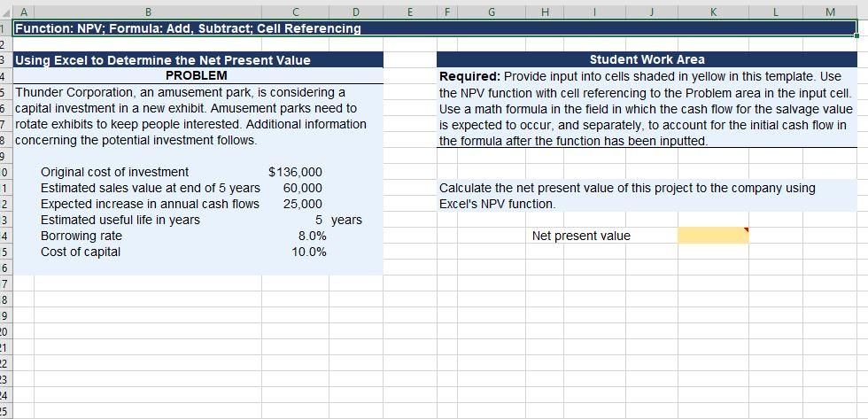Image resolution: width=868 pixels, height=419 pixels.
Task: Click "Estimated sales value at end of 5 years"
Action: coord(151,188)
